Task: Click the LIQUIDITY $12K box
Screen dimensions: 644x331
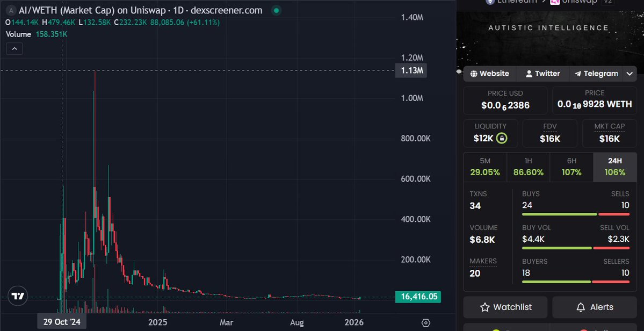Action: (490, 133)
